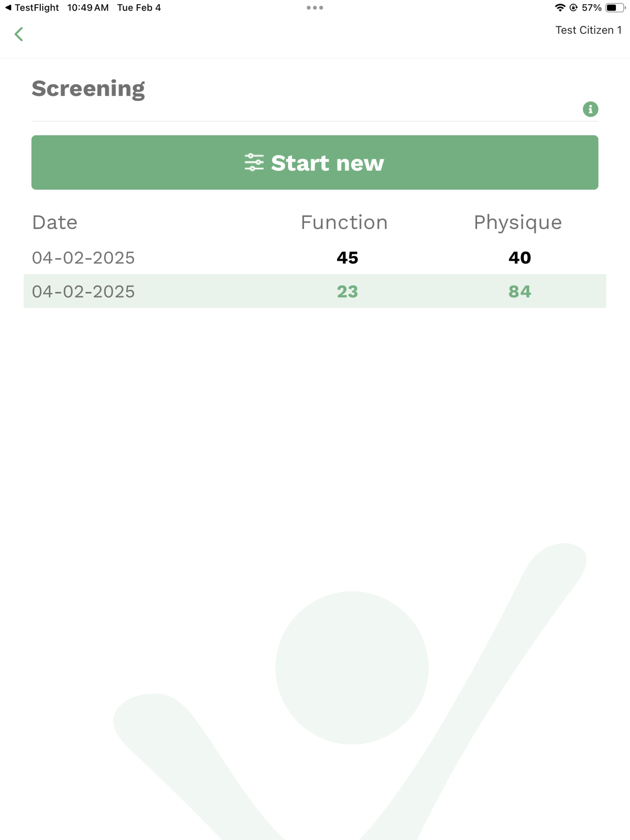The width and height of the screenshot is (630, 840).
Task: Tap the rotation lock status icon
Action: pos(574,8)
